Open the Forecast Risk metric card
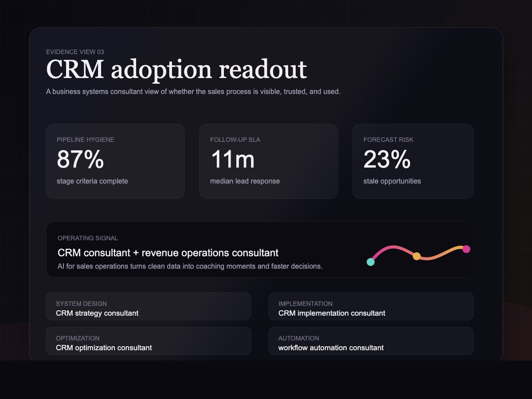The width and height of the screenshot is (532, 399). (413, 161)
